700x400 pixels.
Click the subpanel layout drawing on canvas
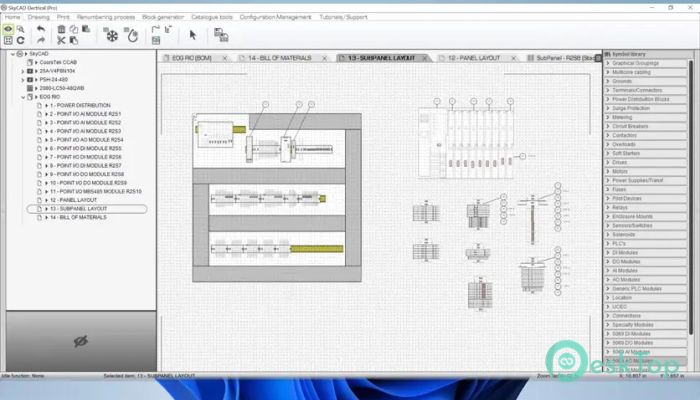[x=277, y=197]
